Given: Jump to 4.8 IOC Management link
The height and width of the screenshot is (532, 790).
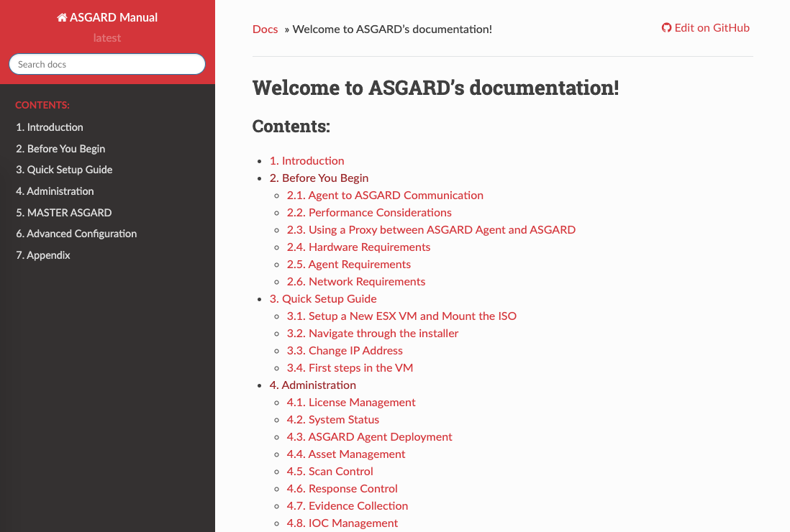Looking at the screenshot, I should click(342, 523).
